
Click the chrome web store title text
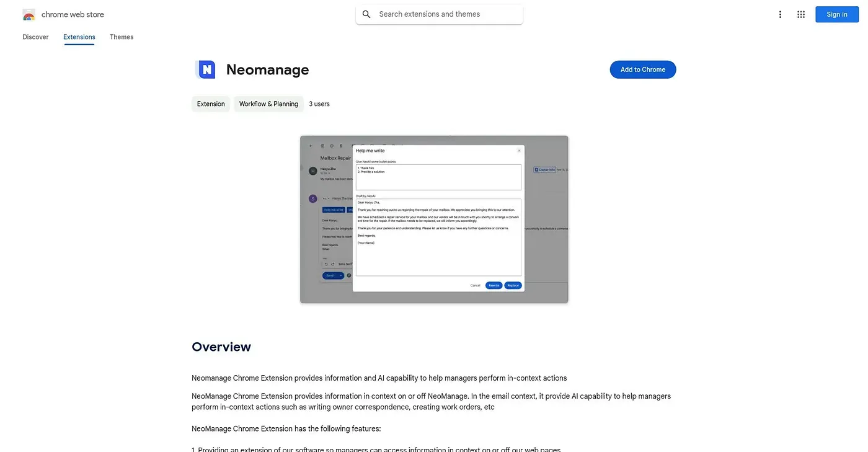[x=73, y=14]
